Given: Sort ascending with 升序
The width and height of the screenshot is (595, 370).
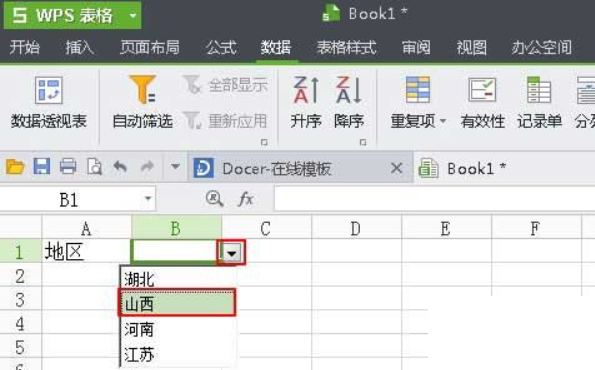Looking at the screenshot, I should [x=306, y=102].
